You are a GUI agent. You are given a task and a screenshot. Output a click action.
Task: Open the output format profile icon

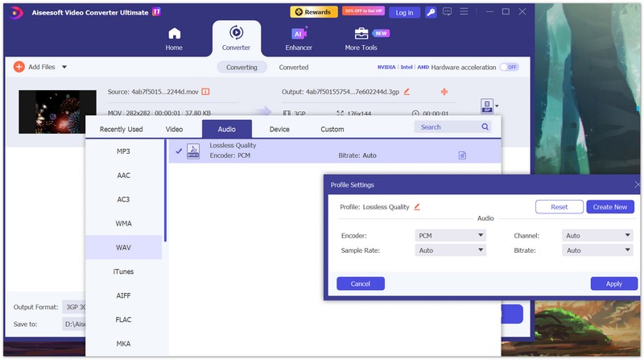click(487, 106)
